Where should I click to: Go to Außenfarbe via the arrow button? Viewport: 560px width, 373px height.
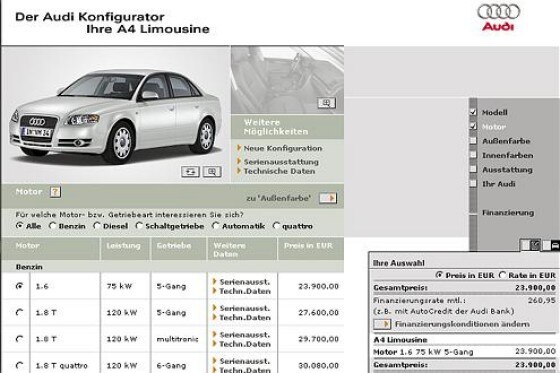pyautogui.click(x=328, y=198)
